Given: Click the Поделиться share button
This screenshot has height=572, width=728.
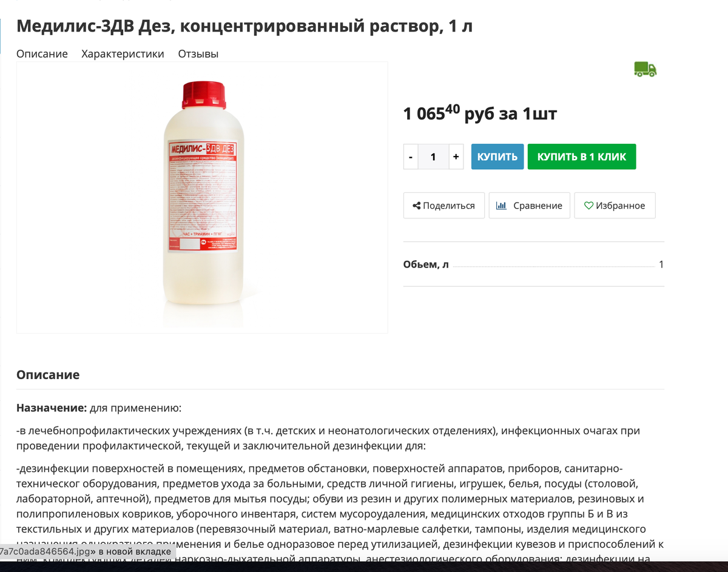Looking at the screenshot, I should tap(443, 206).
